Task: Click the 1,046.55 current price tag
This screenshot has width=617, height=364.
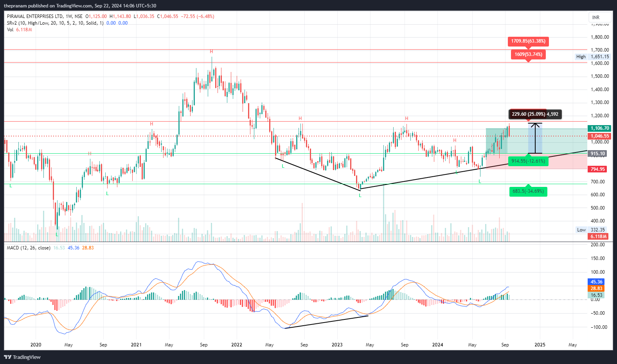Action: coord(600,136)
